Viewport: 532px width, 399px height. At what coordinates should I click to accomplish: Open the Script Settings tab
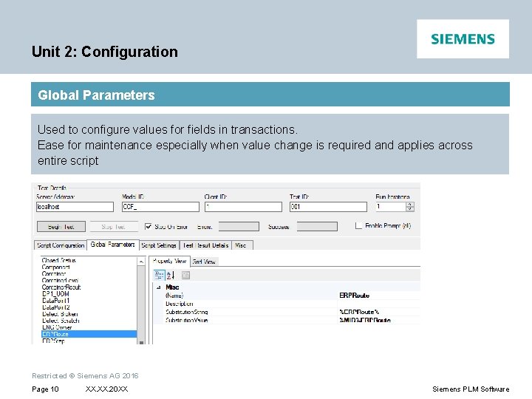[159, 245]
